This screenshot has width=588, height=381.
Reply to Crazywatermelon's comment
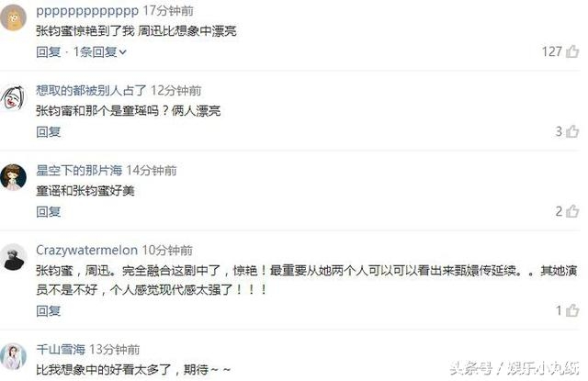click(49, 310)
